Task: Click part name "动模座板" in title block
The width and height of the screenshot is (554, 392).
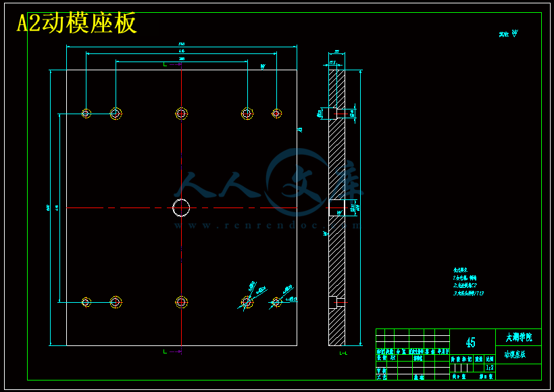Action: point(515,355)
